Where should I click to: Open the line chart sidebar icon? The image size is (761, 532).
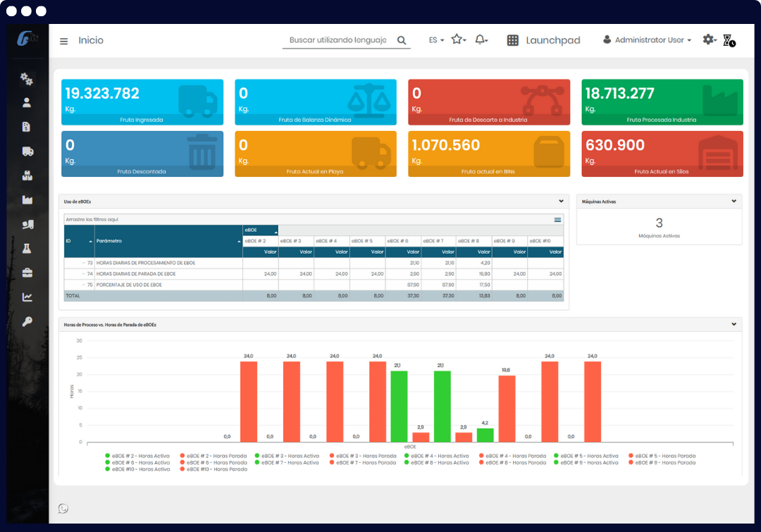27,297
